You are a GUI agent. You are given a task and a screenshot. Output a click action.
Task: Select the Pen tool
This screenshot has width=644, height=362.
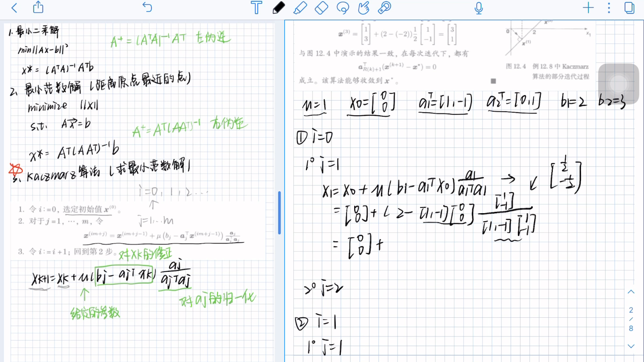click(279, 8)
